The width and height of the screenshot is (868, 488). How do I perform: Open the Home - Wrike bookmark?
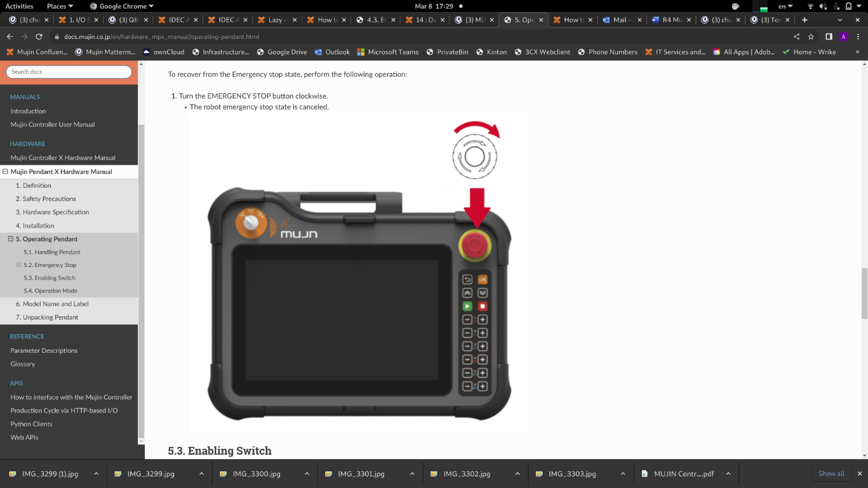pyautogui.click(x=809, y=52)
